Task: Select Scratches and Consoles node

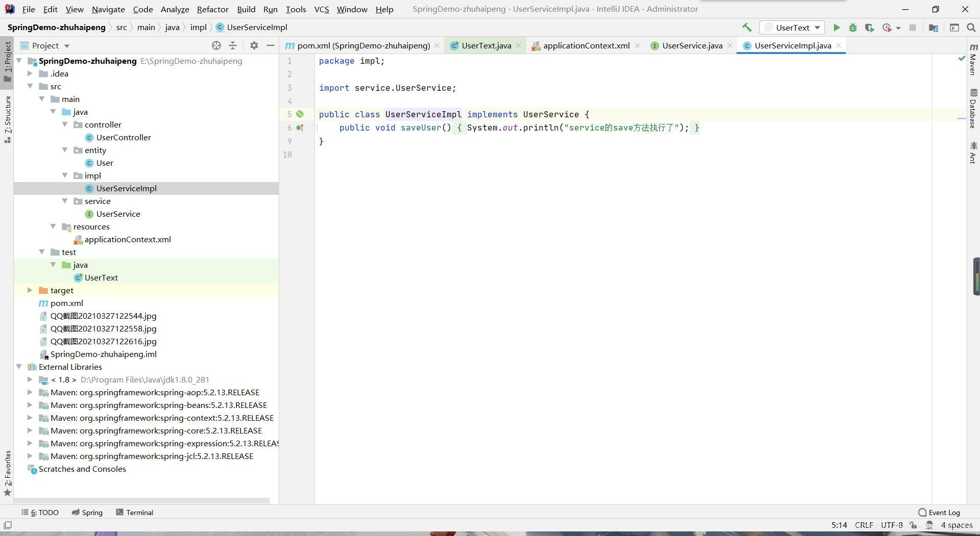Action: (82, 469)
